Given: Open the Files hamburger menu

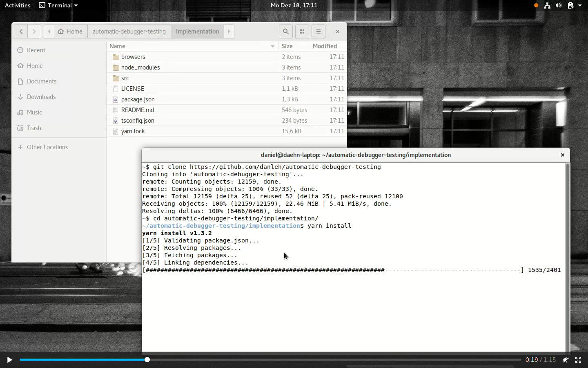Looking at the screenshot, I should pos(318,31).
